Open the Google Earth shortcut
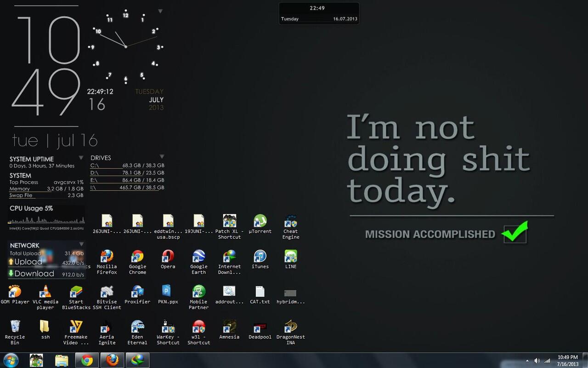This screenshot has width=588, height=368. tap(199, 262)
